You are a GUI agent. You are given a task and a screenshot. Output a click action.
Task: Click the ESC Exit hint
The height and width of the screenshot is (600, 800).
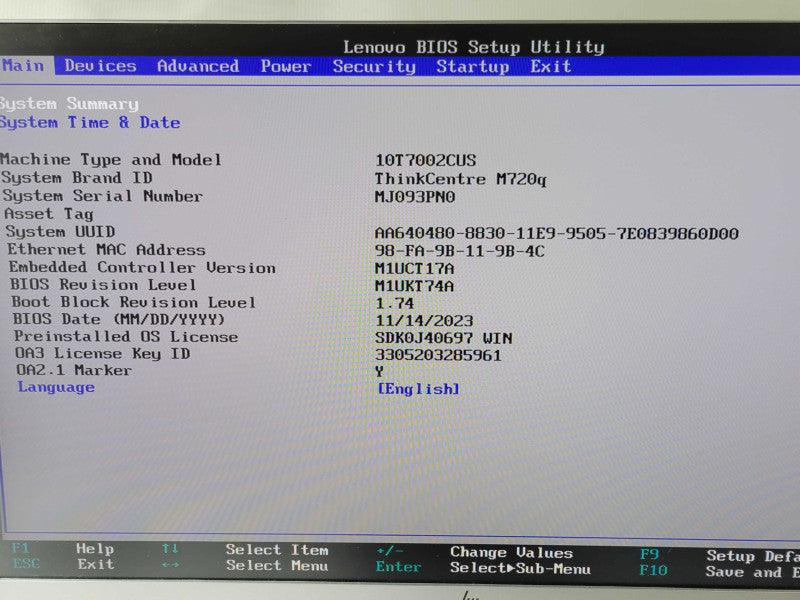tap(63, 564)
